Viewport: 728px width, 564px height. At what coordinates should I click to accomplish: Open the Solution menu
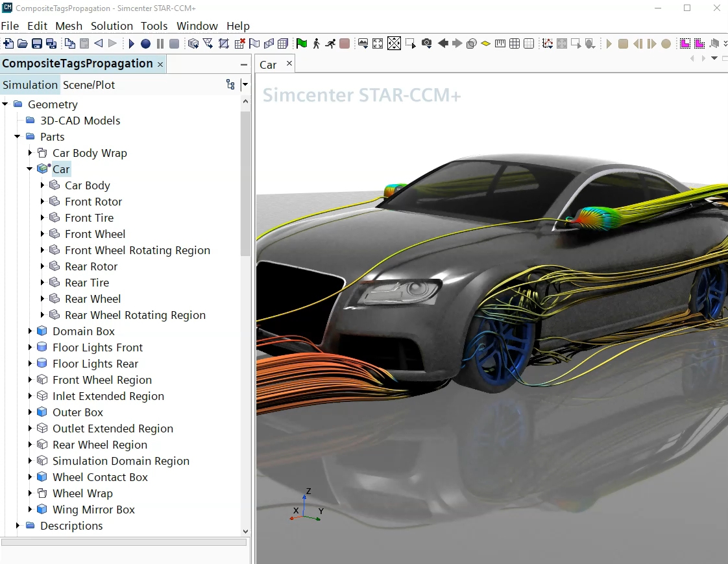(x=112, y=26)
